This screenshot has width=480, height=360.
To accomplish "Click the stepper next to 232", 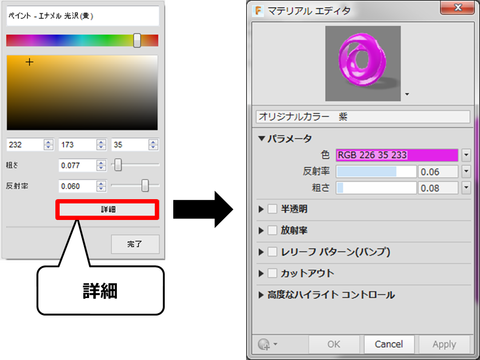I will [x=48, y=145].
